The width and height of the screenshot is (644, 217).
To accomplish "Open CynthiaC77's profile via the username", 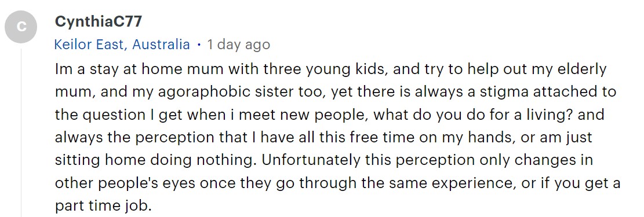I will tap(98, 21).
